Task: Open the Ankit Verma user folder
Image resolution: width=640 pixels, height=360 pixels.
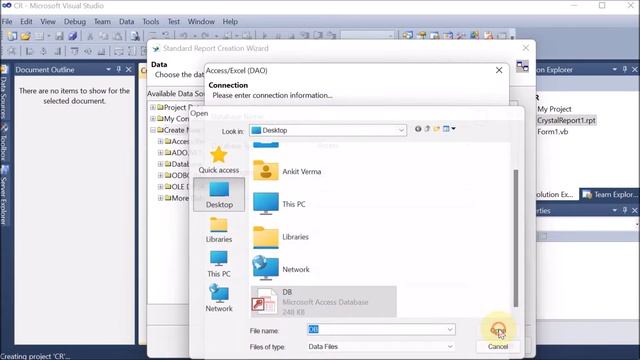Action: click(x=287, y=171)
